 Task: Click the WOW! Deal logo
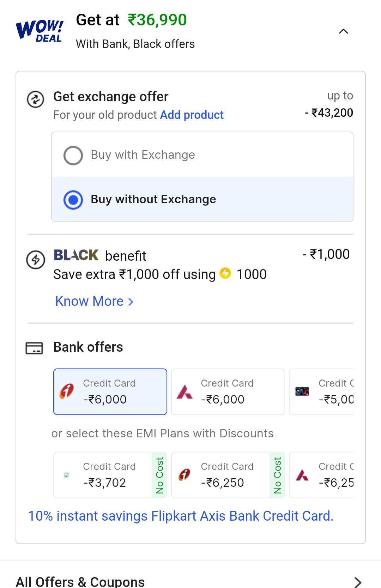pyautogui.click(x=40, y=31)
